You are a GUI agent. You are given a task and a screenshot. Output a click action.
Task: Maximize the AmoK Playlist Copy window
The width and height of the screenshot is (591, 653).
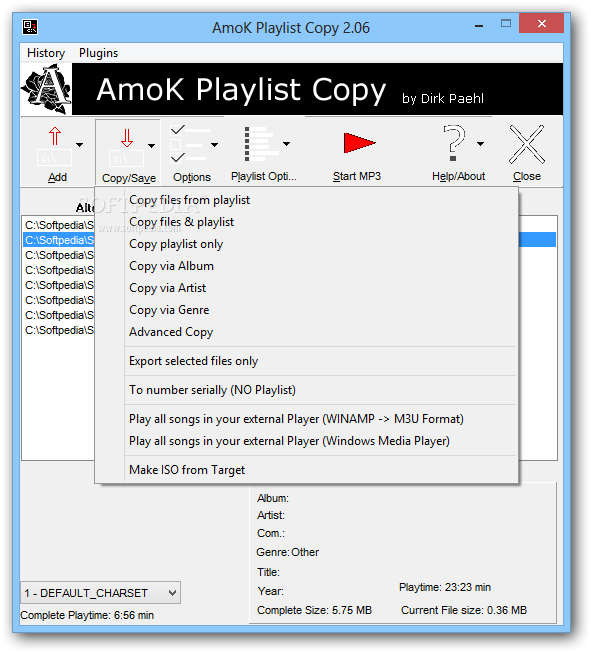[x=506, y=24]
